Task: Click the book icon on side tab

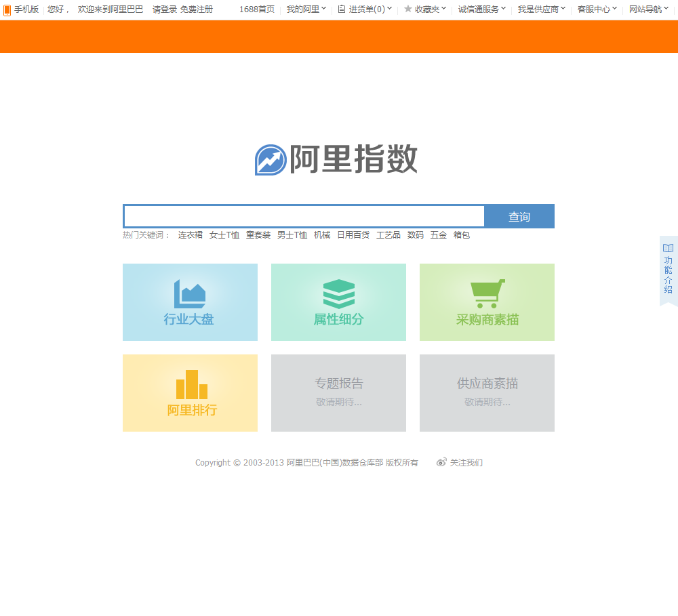Action: [x=668, y=248]
